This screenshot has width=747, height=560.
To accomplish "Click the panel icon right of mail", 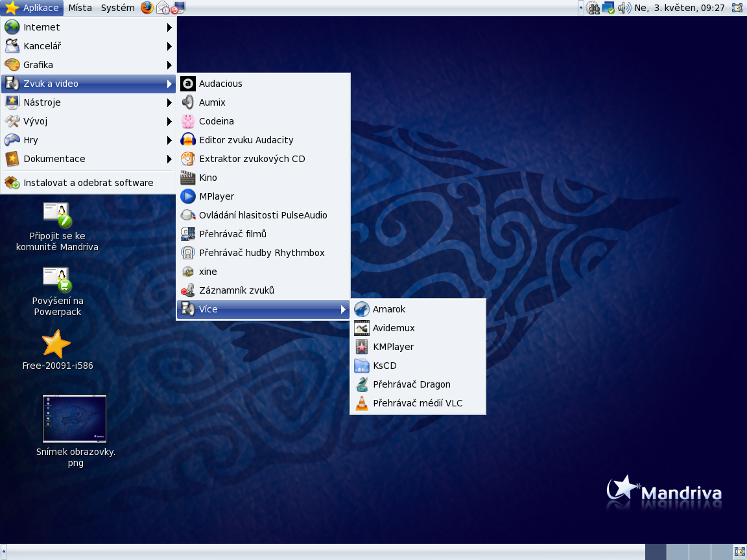I will coord(178,8).
